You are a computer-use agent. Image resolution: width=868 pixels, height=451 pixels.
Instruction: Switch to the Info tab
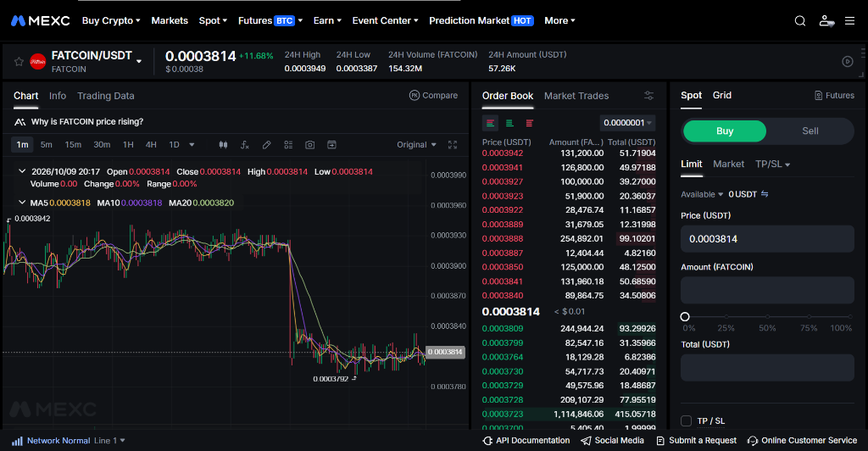(58, 96)
